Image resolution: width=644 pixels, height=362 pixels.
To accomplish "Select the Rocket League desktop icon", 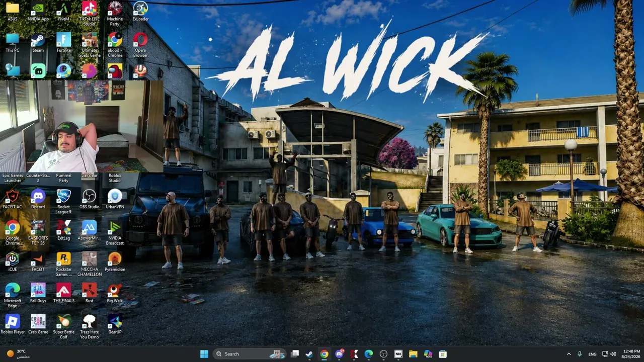I will coord(63,202).
